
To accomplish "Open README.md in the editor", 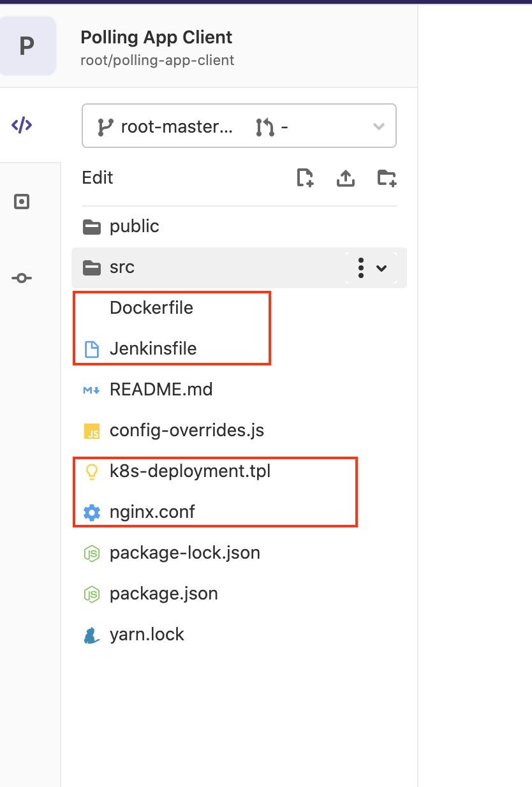I will [161, 390].
